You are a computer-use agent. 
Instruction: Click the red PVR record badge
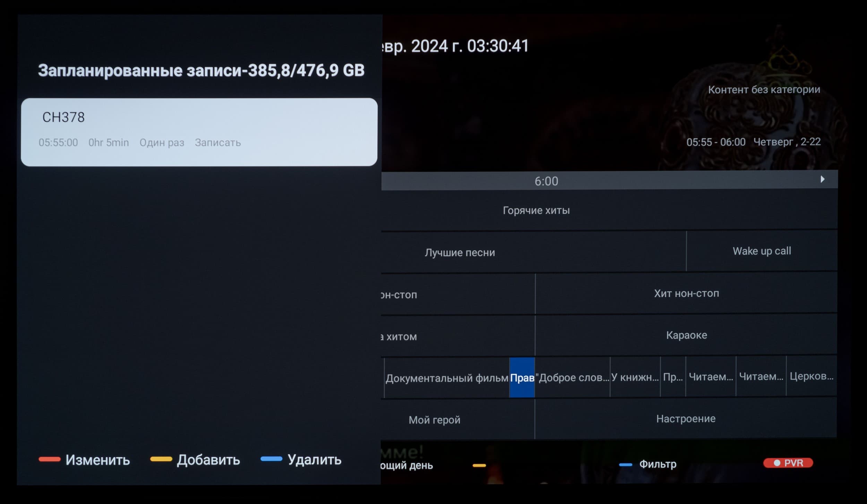coord(788,463)
